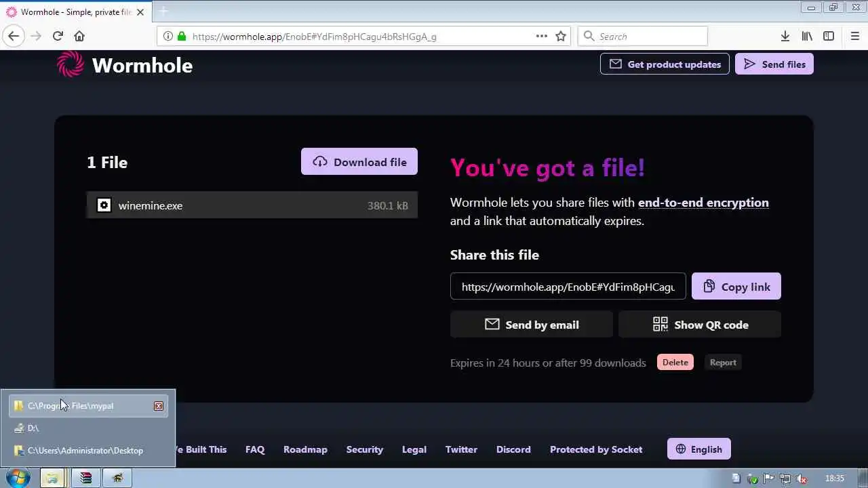Open page actions three-dot menu in address bar
Screen dimensions: 868x488
click(x=542, y=37)
